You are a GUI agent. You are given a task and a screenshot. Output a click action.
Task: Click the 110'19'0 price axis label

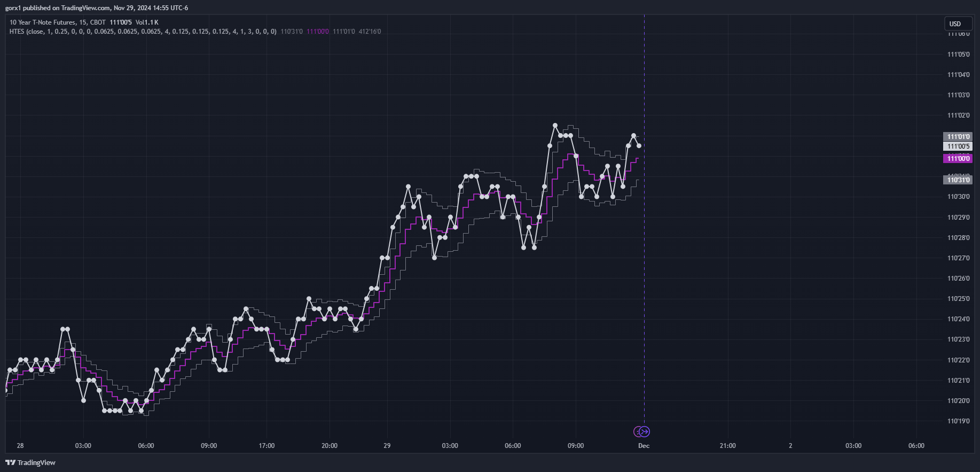point(958,421)
